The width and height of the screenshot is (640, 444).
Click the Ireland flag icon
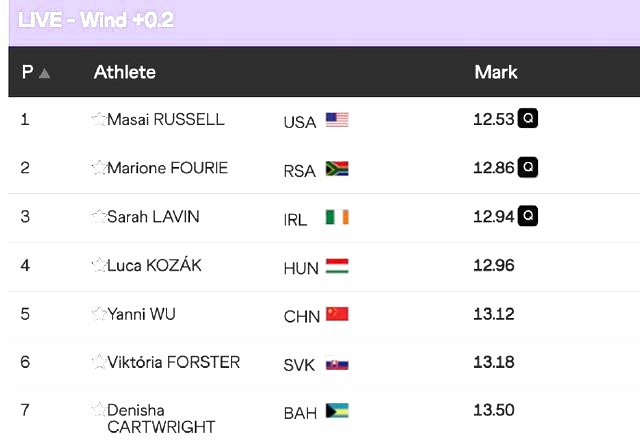tap(337, 217)
